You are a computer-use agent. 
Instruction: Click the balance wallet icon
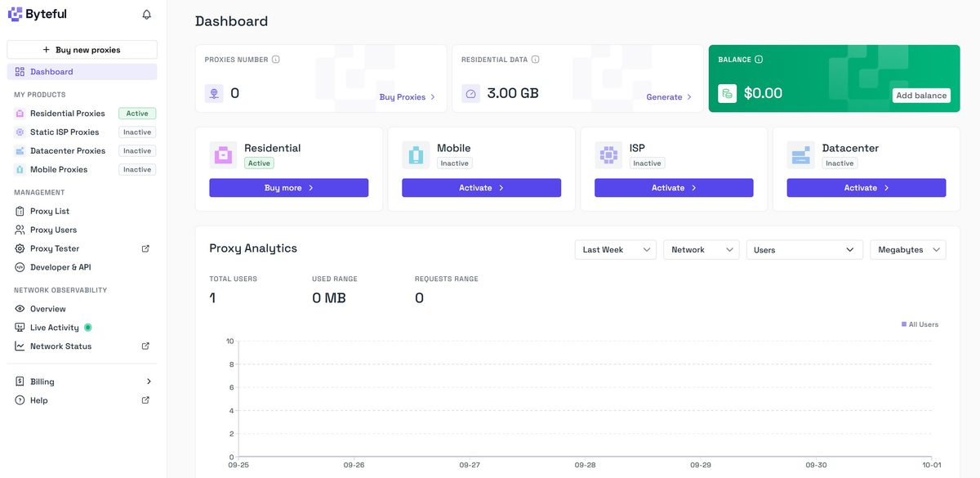tap(727, 93)
